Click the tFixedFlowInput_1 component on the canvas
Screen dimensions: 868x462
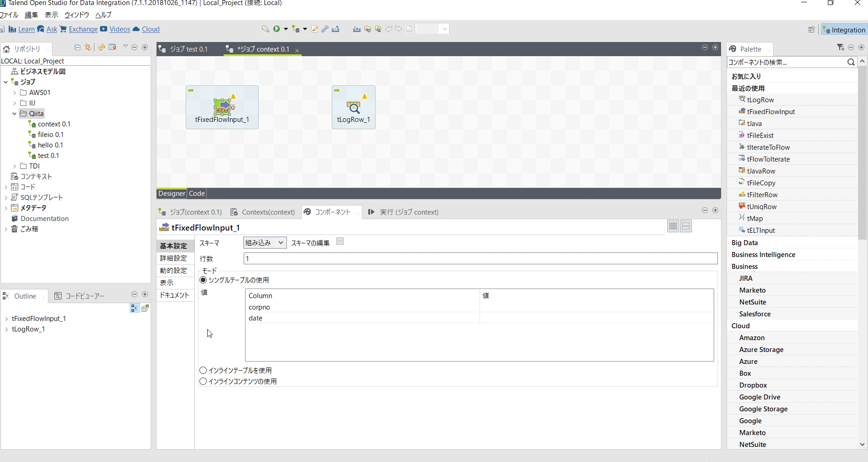point(222,107)
